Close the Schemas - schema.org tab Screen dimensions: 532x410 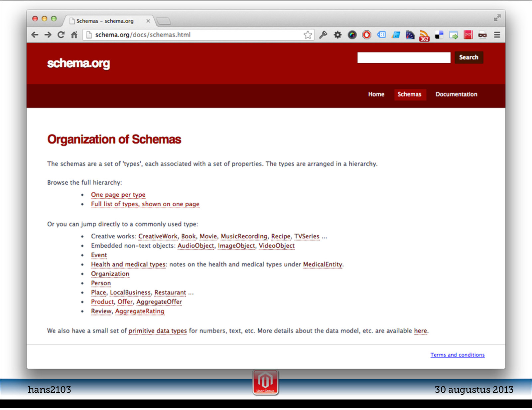pos(148,21)
